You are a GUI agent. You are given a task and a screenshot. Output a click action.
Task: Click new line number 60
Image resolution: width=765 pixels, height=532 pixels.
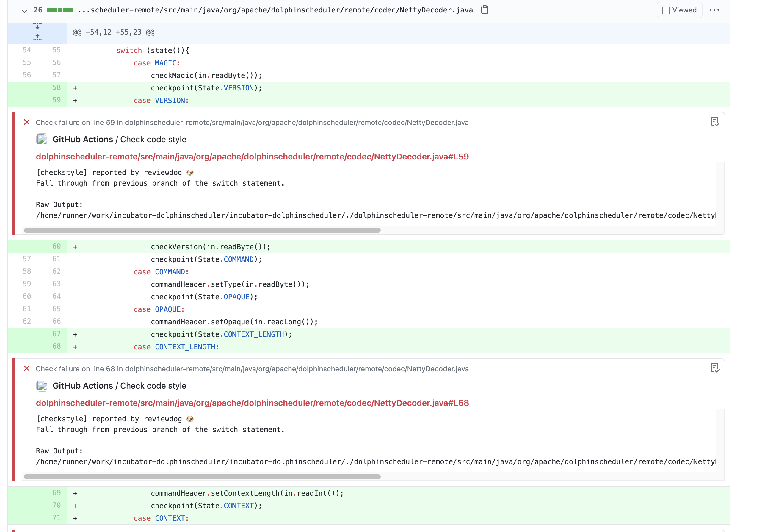click(x=56, y=246)
